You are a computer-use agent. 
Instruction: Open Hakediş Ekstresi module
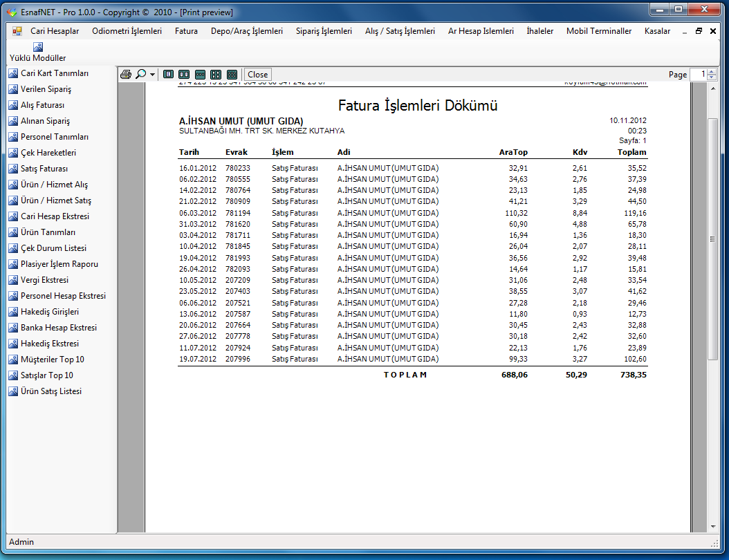click(44, 344)
